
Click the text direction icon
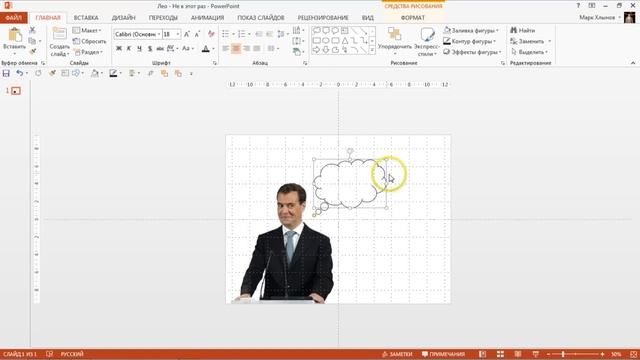point(297,30)
